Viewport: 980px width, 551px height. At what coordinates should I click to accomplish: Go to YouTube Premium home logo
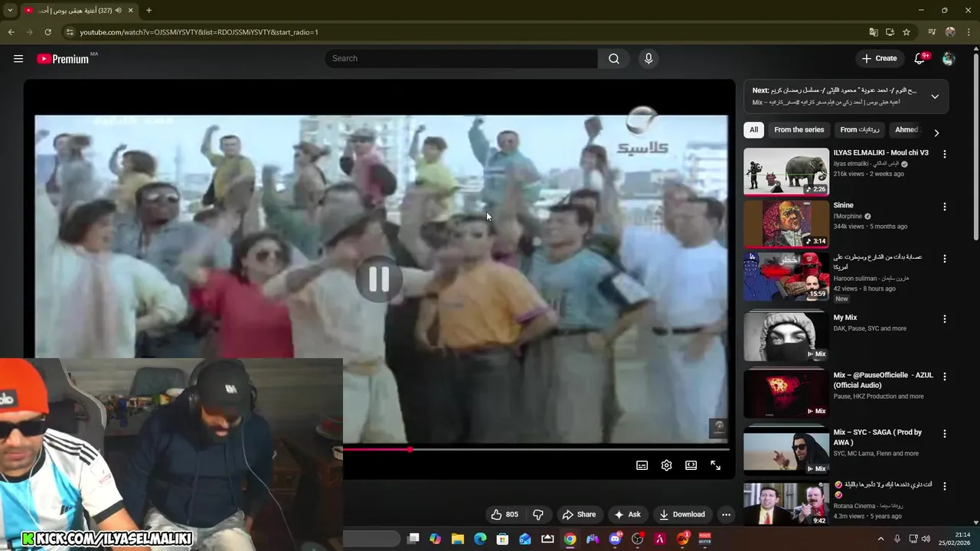click(63, 59)
